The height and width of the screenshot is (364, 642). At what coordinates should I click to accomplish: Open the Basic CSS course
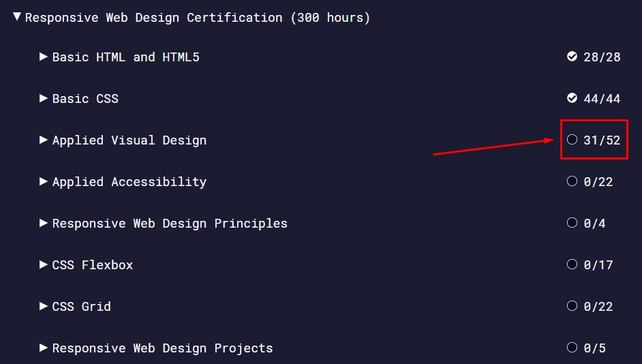85,99
